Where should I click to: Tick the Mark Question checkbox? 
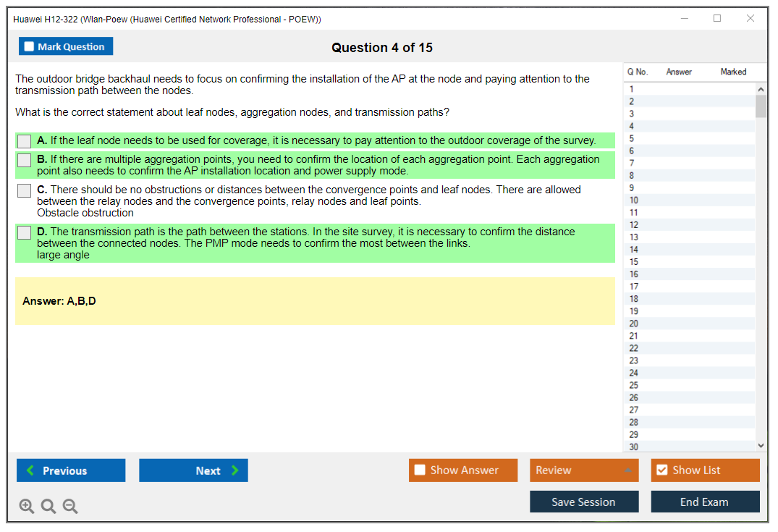click(29, 46)
